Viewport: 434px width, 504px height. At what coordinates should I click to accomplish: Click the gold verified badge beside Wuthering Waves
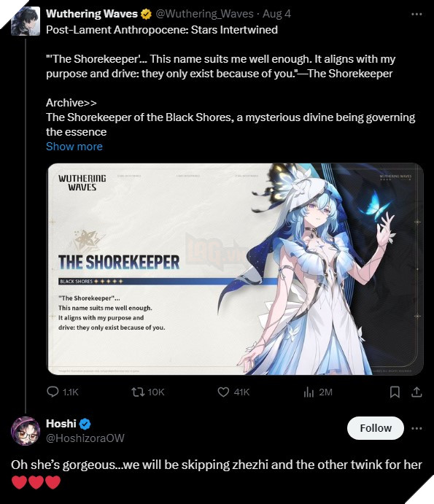click(x=147, y=14)
